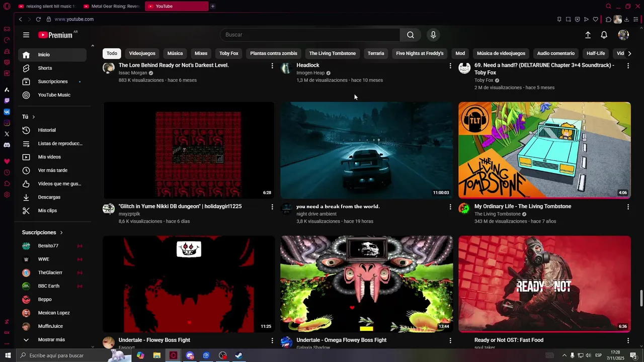Open Opera easy setup sliders icon
Image resolution: width=644 pixels, height=362 pixels.
click(636, 19)
